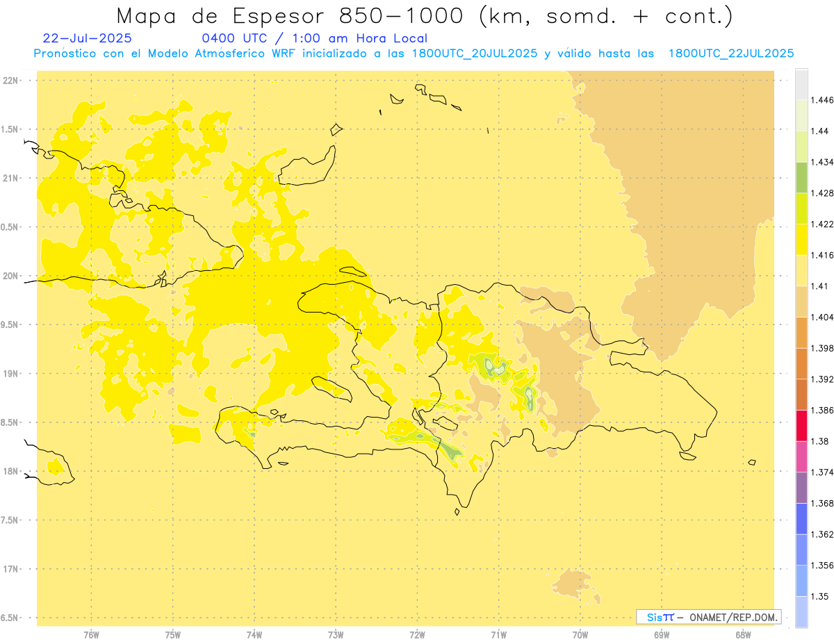Click the legend value 1.404
Image resolution: width=834 pixels, height=644 pixels.
pos(822,317)
